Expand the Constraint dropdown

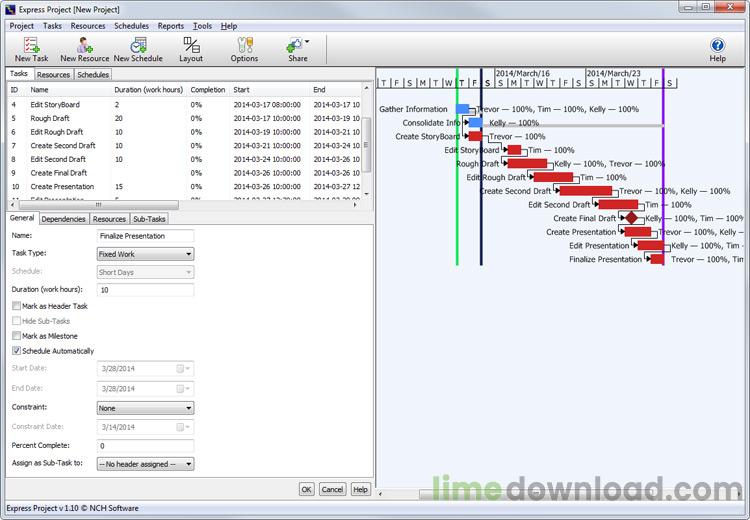point(145,408)
